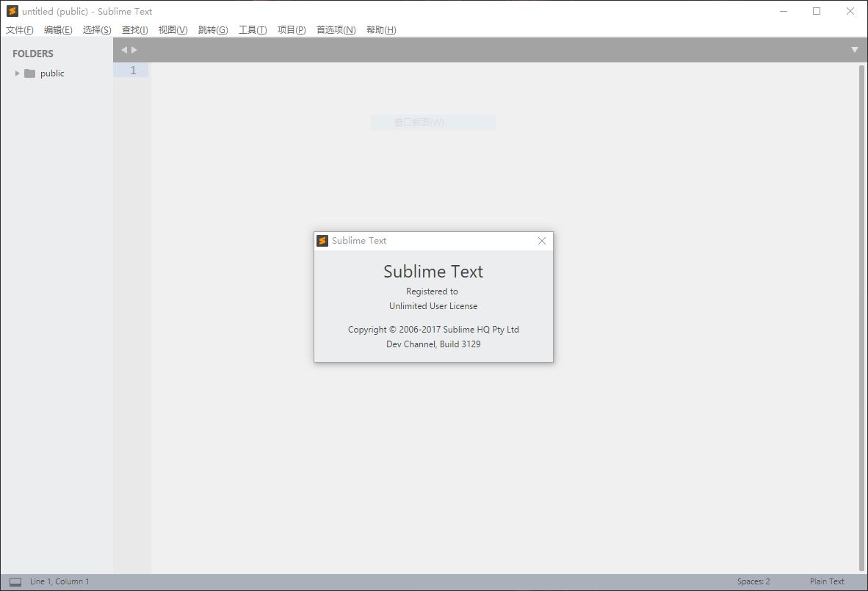Open the Plain Text syntax selector

point(827,581)
